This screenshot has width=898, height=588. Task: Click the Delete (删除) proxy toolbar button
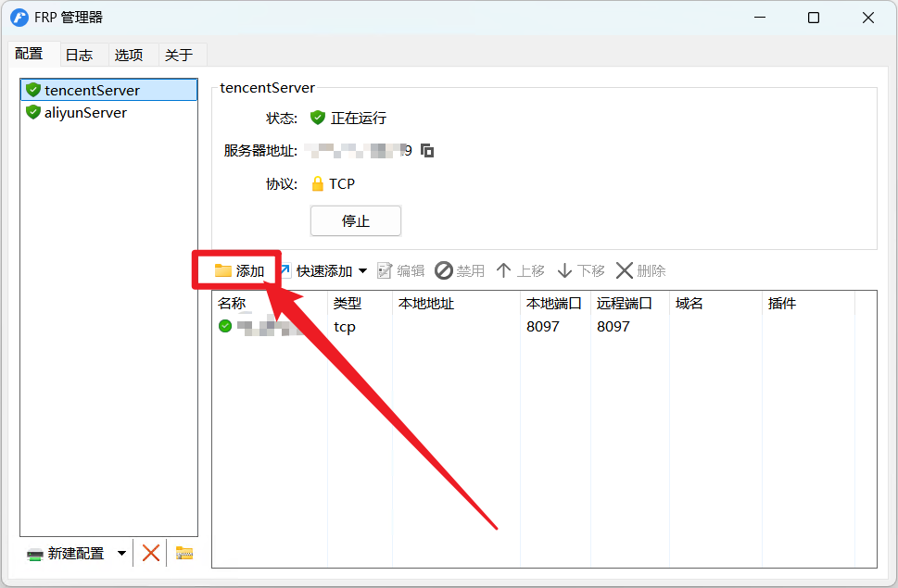click(x=640, y=270)
